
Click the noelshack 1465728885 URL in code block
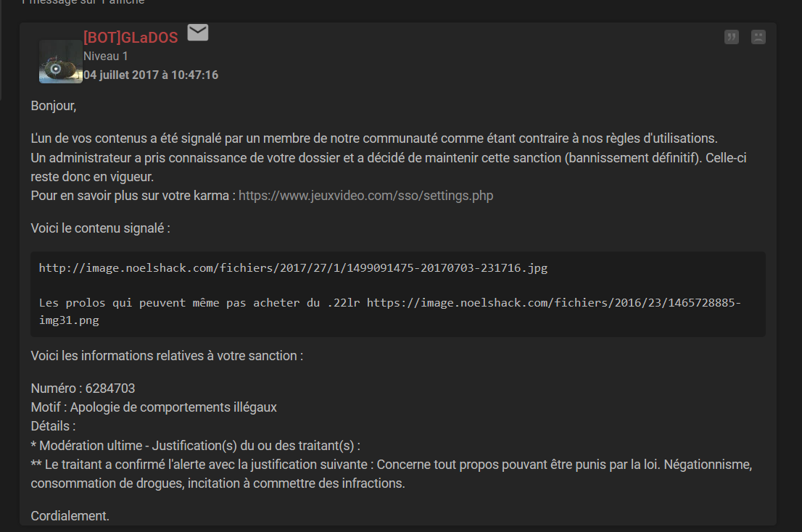554,302
